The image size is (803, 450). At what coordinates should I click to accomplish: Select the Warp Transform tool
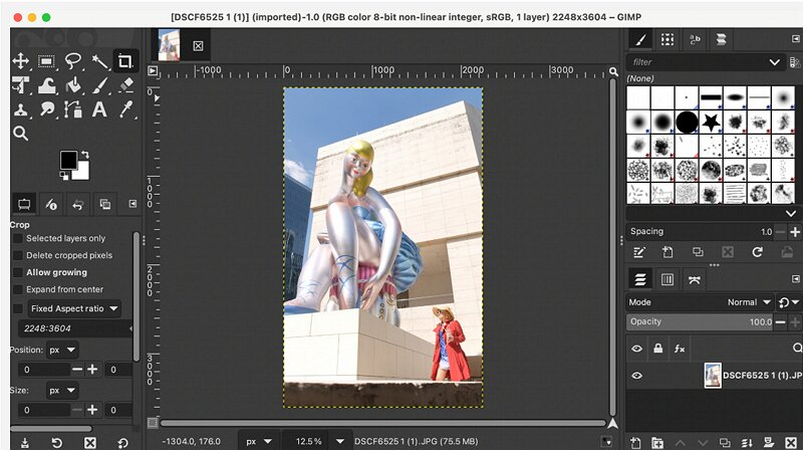(47, 85)
